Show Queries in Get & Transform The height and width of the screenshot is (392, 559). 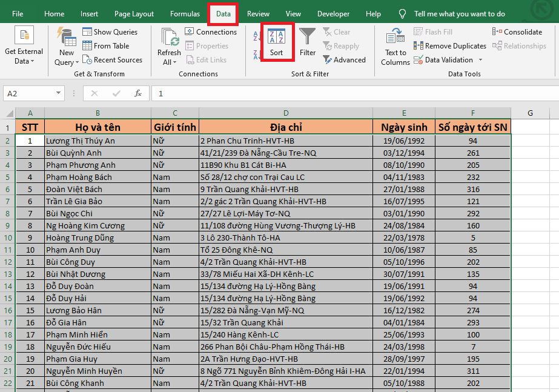110,32
